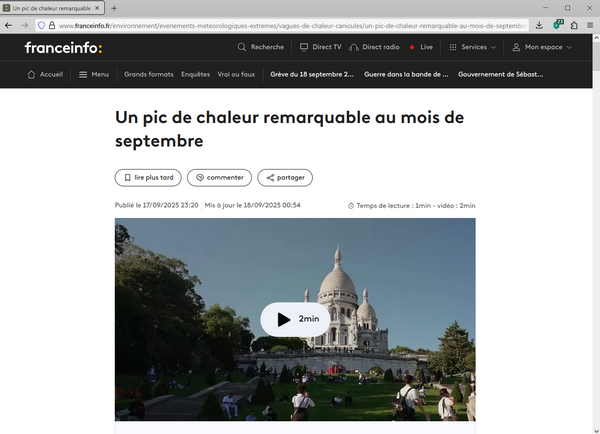Play the 2min video

pos(295,319)
